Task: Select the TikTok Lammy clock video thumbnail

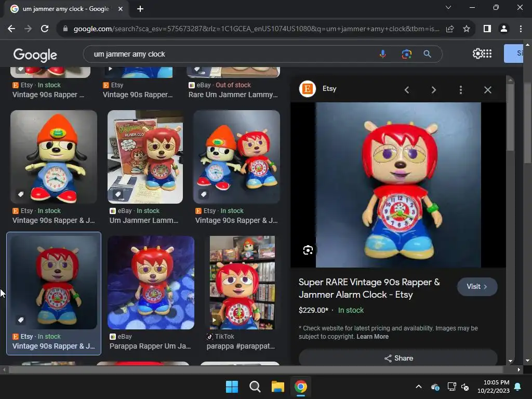Action: click(242, 282)
